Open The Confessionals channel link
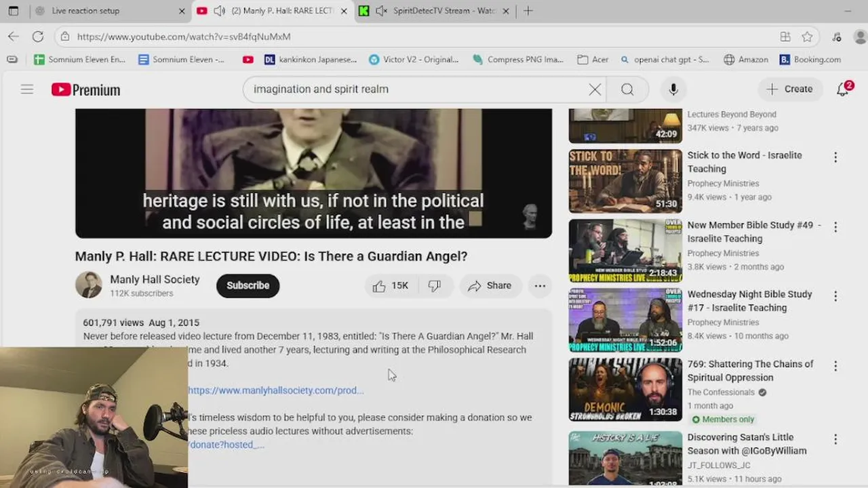The height and width of the screenshot is (488, 868). pos(721,392)
